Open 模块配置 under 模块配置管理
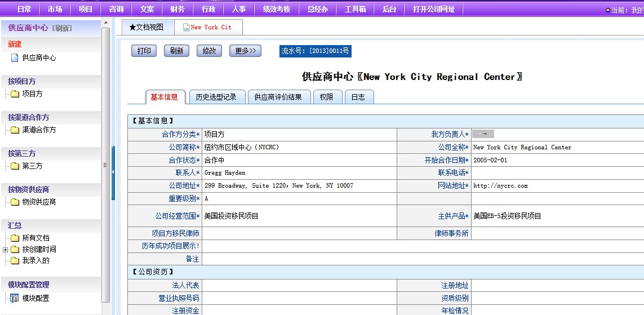Viewport: 644px width, 315px height. pyautogui.click(x=35, y=299)
